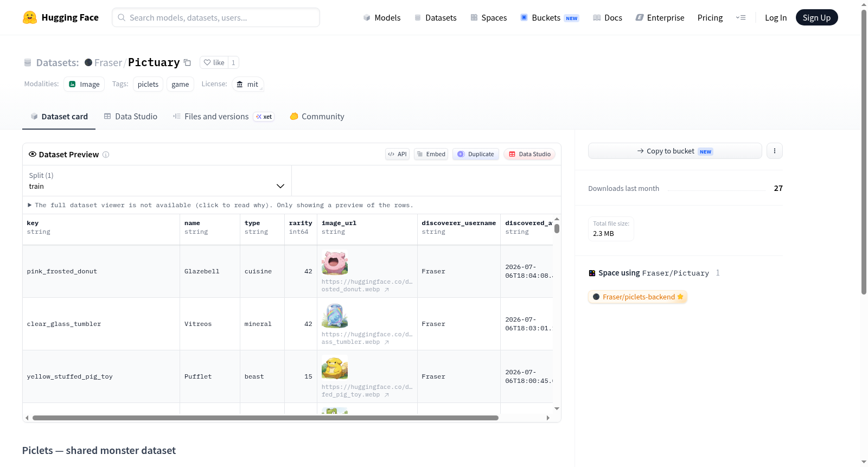Click the Sign Up button
The height and width of the screenshot is (467, 868).
point(816,17)
